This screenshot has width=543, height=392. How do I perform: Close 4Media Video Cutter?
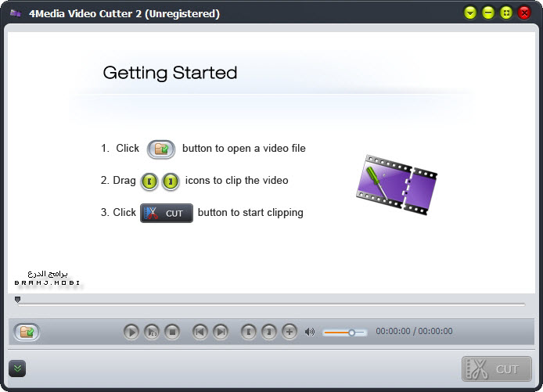524,13
